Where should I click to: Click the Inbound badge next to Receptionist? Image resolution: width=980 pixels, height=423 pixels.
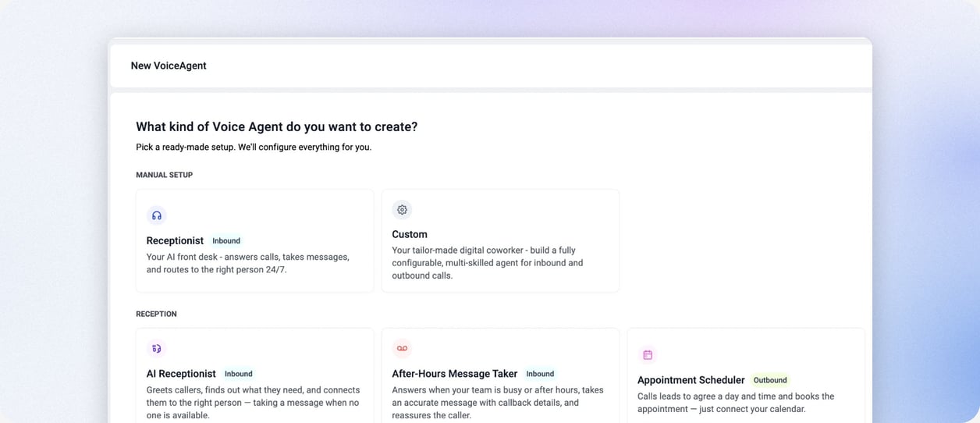coord(226,241)
